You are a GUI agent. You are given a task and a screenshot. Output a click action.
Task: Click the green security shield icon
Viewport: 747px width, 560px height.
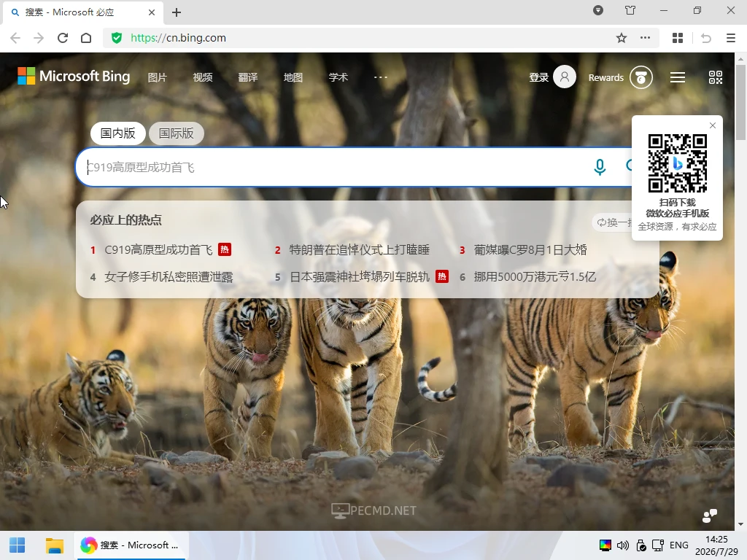(116, 38)
